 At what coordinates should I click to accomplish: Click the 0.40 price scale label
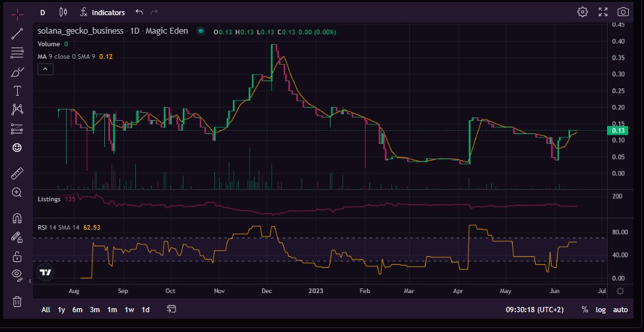tap(618, 41)
